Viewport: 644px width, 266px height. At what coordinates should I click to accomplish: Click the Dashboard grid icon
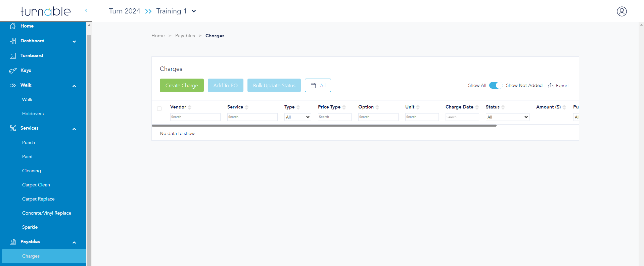coord(13,41)
